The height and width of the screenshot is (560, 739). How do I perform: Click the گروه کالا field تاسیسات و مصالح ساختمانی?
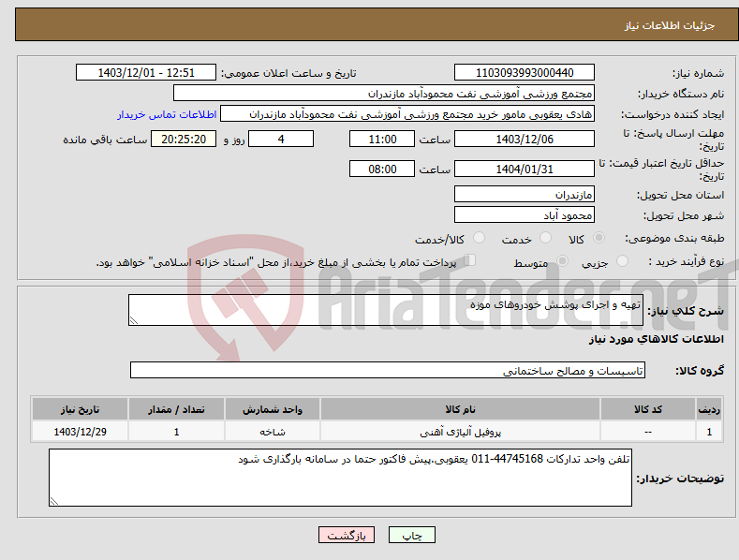tap(388, 371)
